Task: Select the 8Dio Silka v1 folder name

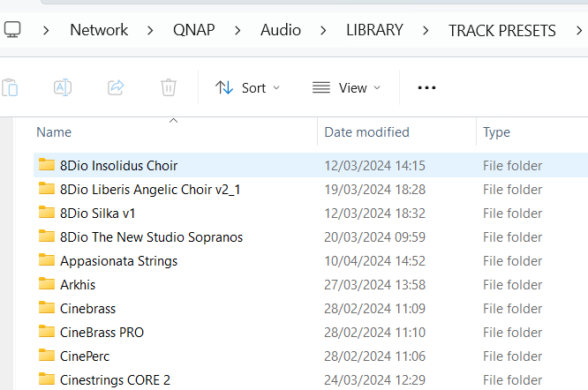Action: tap(97, 214)
